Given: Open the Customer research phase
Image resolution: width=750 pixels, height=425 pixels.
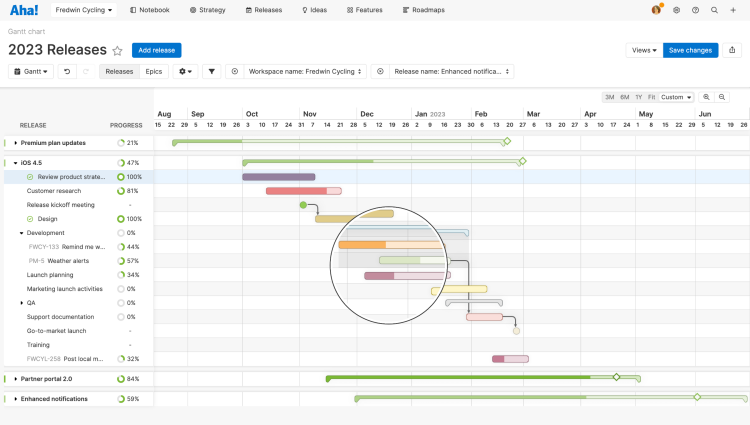Looking at the screenshot, I should pos(54,191).
